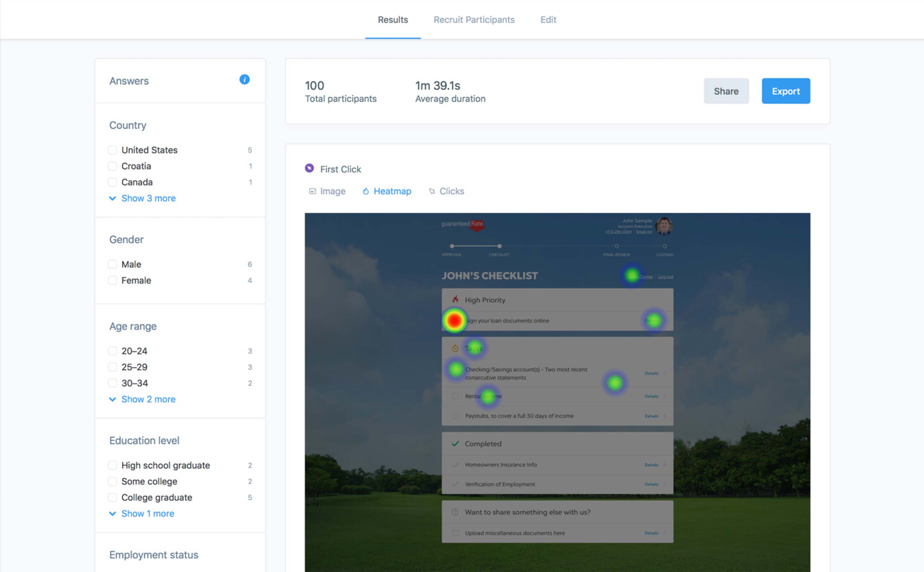The image size is (924, 572).
Task: Switch to the Clicks view tab
Action: (x=446, y=191)
